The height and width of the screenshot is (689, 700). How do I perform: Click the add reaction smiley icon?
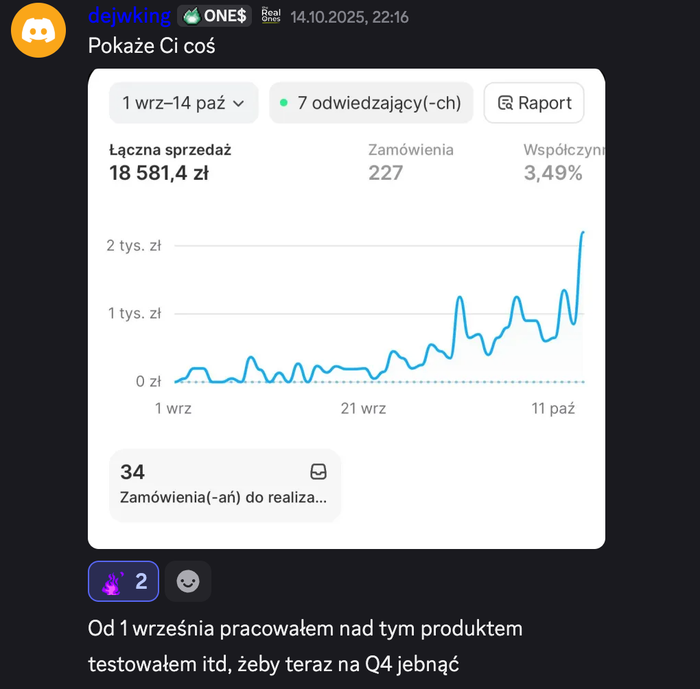pos(188,581)
